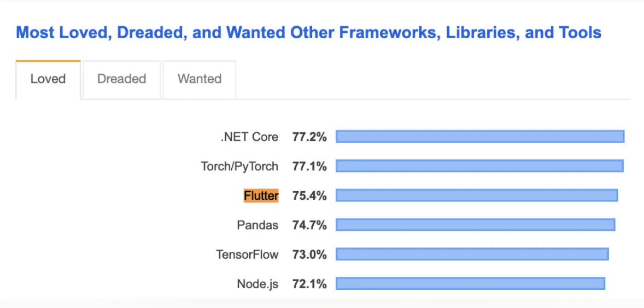Click the Node.js bar
The image size is (644, 308).
point(470,284)
